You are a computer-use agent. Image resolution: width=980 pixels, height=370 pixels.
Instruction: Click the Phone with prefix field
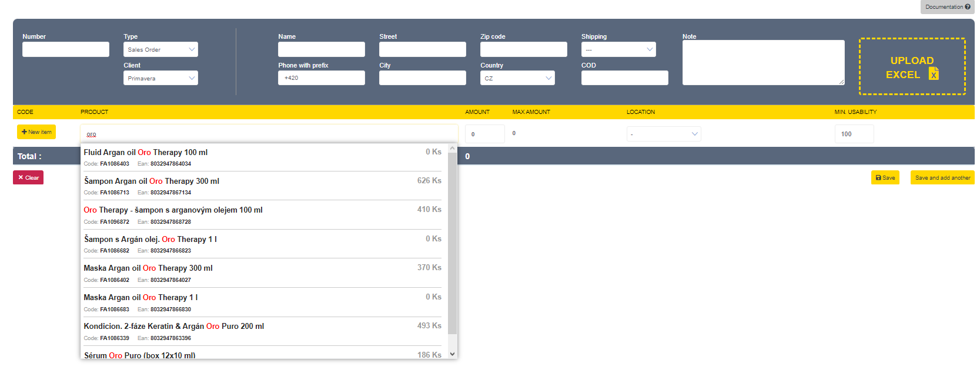[322, 78]
